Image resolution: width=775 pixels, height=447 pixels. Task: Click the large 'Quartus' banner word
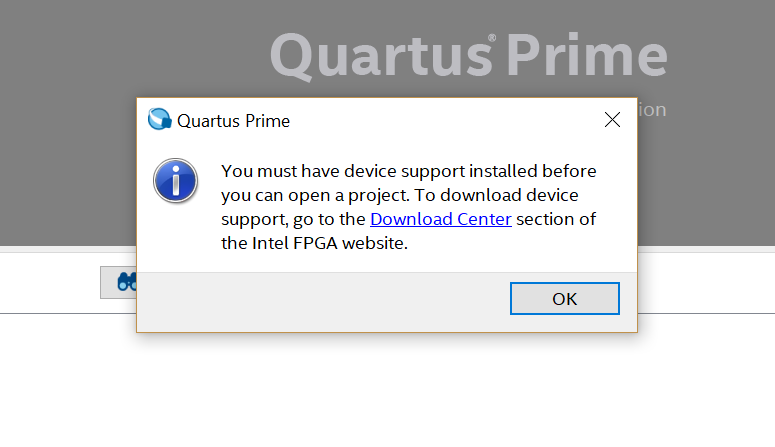point(378,56)
